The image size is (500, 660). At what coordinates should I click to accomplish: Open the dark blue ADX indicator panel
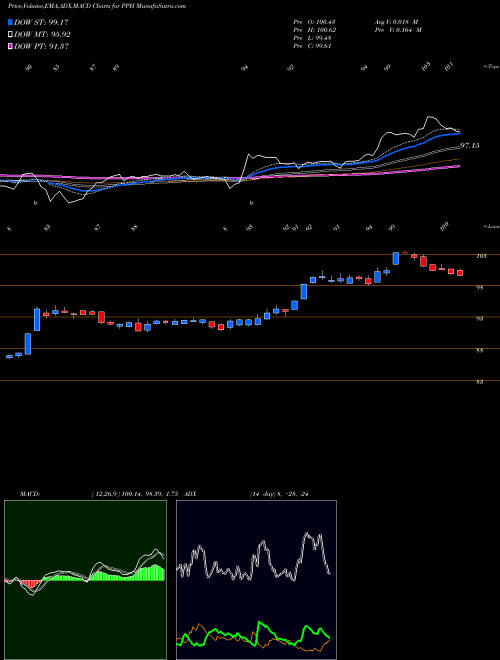pyautogui.click(x=256, y=580)
